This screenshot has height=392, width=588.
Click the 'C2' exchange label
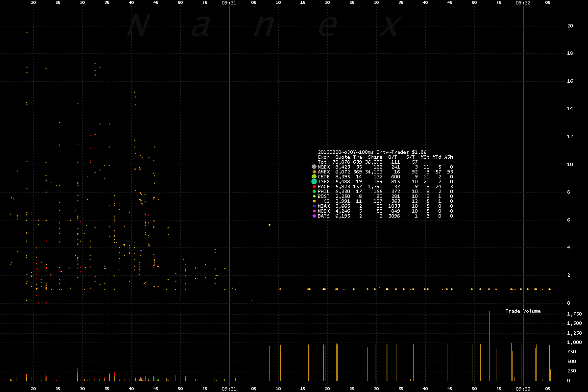[x=326, y=201]
